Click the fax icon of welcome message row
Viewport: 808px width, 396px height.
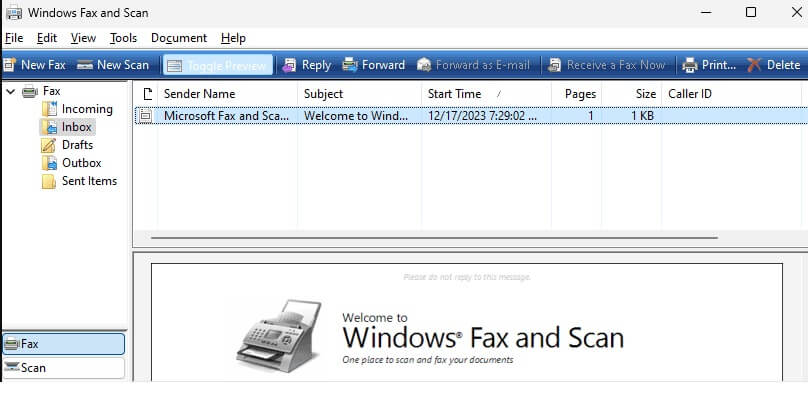coord(146,116)
